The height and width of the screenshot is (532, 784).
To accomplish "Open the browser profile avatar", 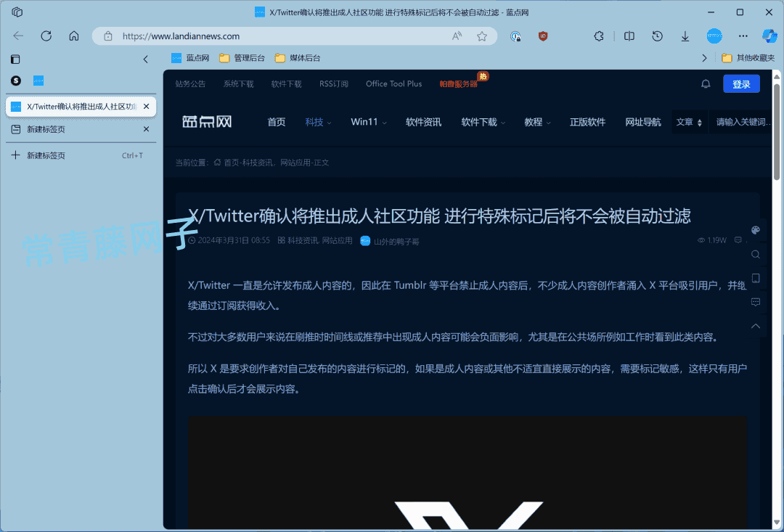I will click(714, 36).
